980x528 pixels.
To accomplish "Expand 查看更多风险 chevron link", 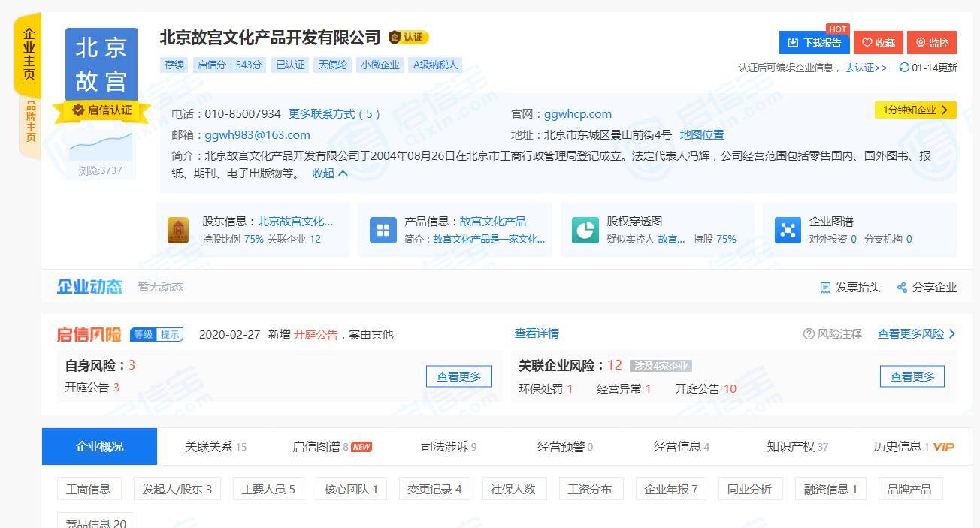I will point(917,333).
